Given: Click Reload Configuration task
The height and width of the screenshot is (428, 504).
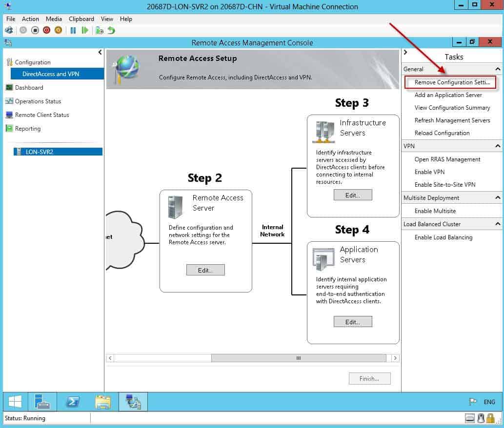Looking at the screenshot, I should 442,133.
